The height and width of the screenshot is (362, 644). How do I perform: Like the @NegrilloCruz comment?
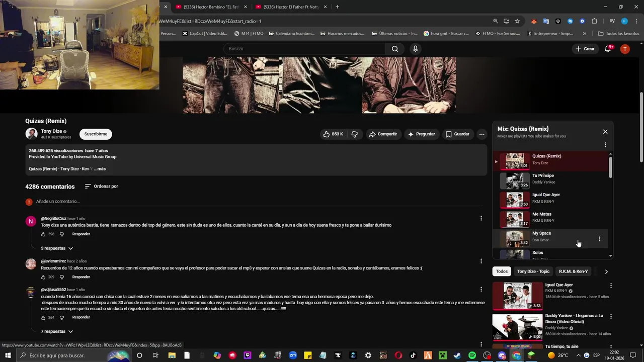tap(43, 234)
